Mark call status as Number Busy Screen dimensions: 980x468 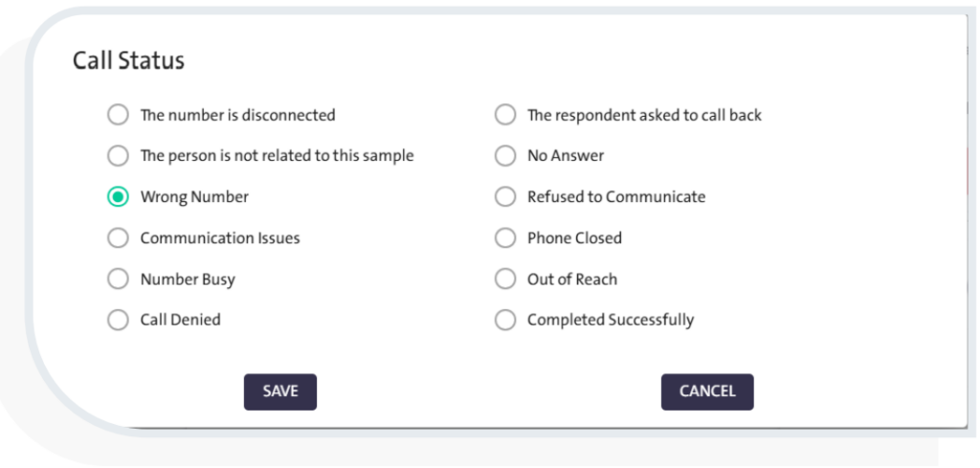(x=118, y=279)
